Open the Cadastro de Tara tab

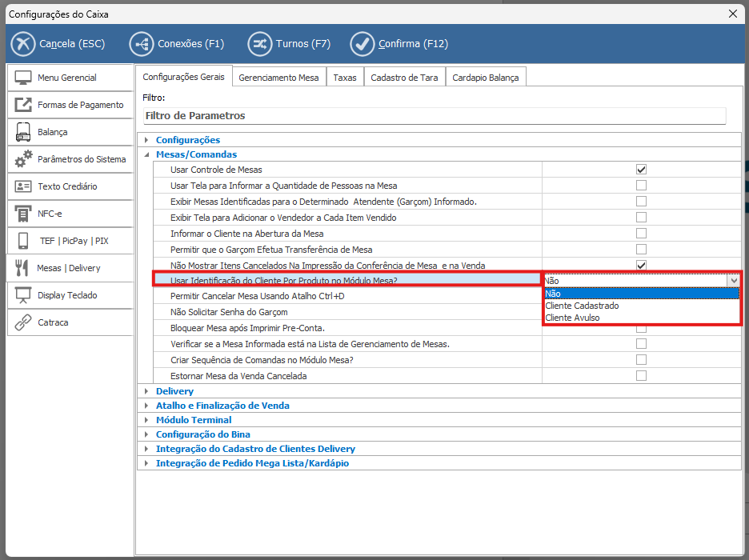405,78
